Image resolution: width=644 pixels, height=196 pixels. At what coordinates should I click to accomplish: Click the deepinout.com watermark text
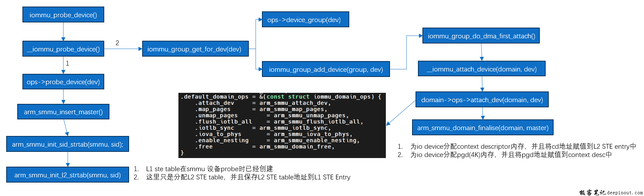pos(625,193)
